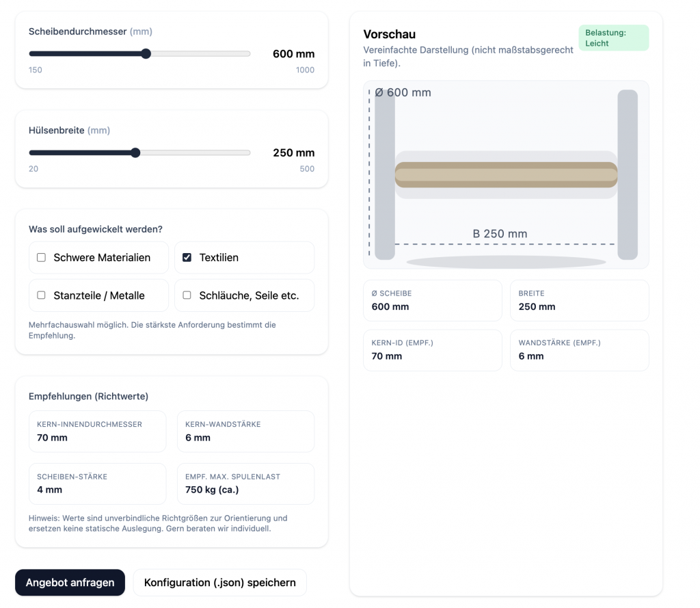Select the Kern-Innendurchmesser recommendation card
The image size is (700, 608).
(97, 432)
